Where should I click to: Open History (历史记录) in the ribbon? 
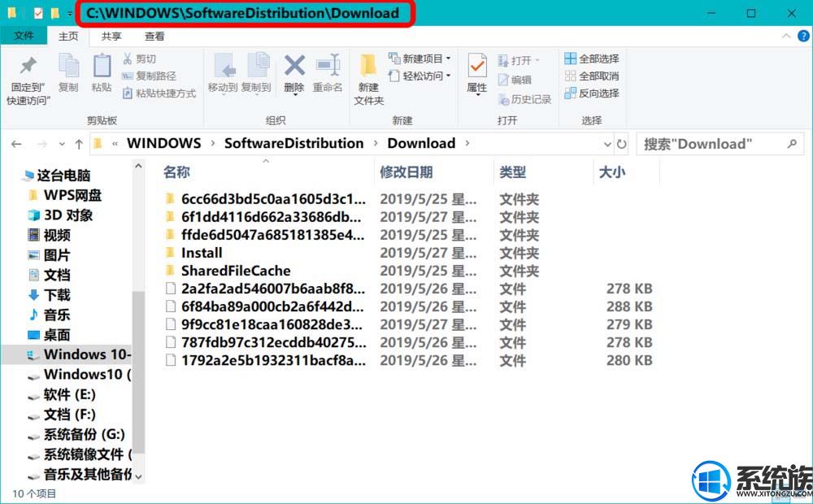[524, 99]
